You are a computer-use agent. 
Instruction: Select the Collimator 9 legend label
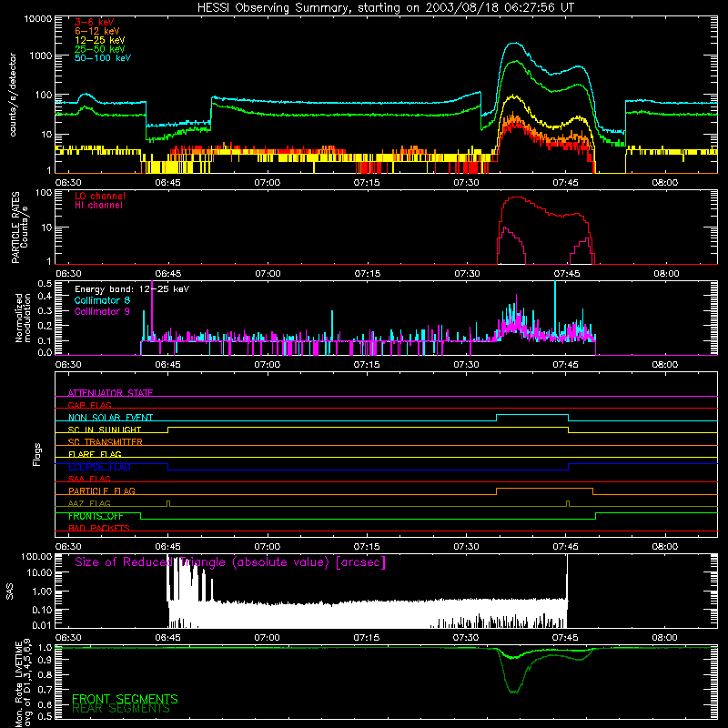[x=102, y=311]
